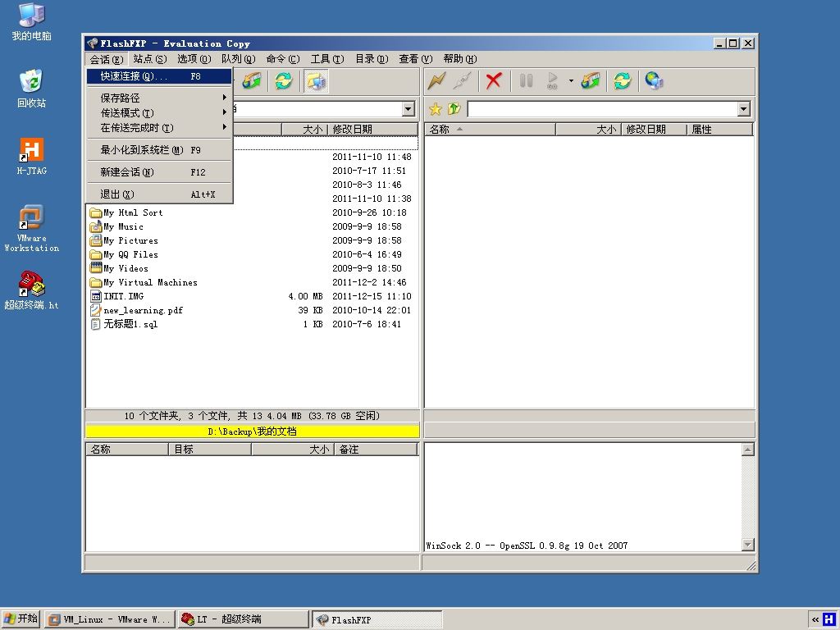
Task: Expand the 在传送完成时 submenu
Action: (x=159, y=128)
